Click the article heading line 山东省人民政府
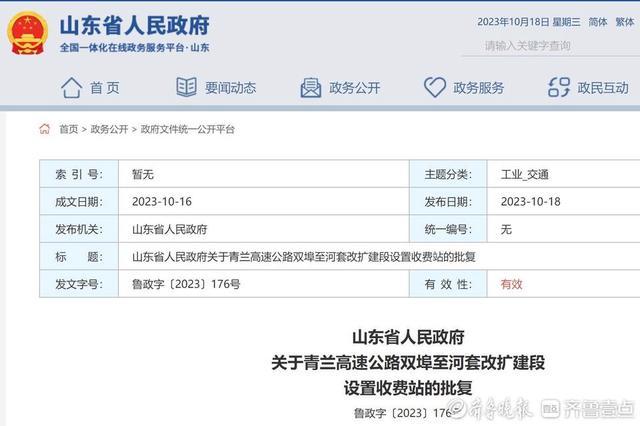The width and height of the screenshot is (640, 426). (x=408, y=337)
